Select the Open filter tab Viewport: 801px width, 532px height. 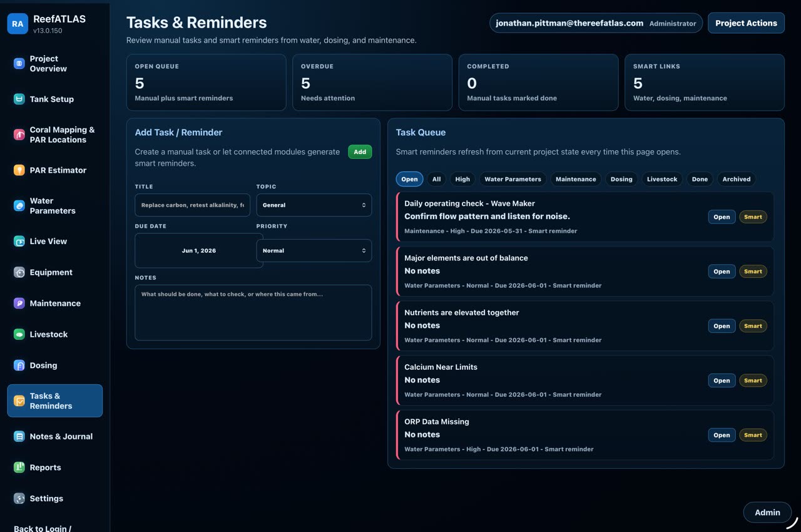pos(409,179)
